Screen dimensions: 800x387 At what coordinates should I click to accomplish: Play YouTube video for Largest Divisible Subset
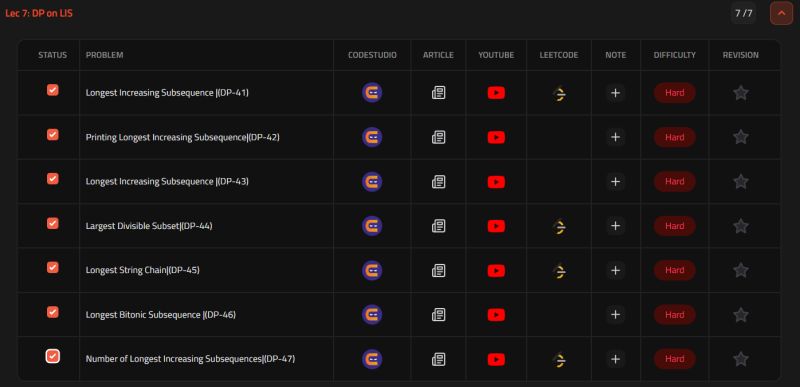pyautogui.click(x=496, y=226)
